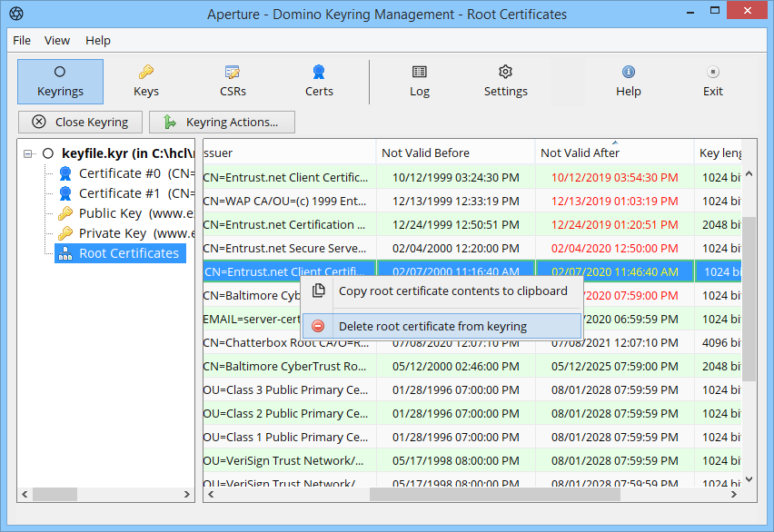The width and height of the screenshot is (774, 532).
Task: Open the CSRs section
Action: coord(233,82)
